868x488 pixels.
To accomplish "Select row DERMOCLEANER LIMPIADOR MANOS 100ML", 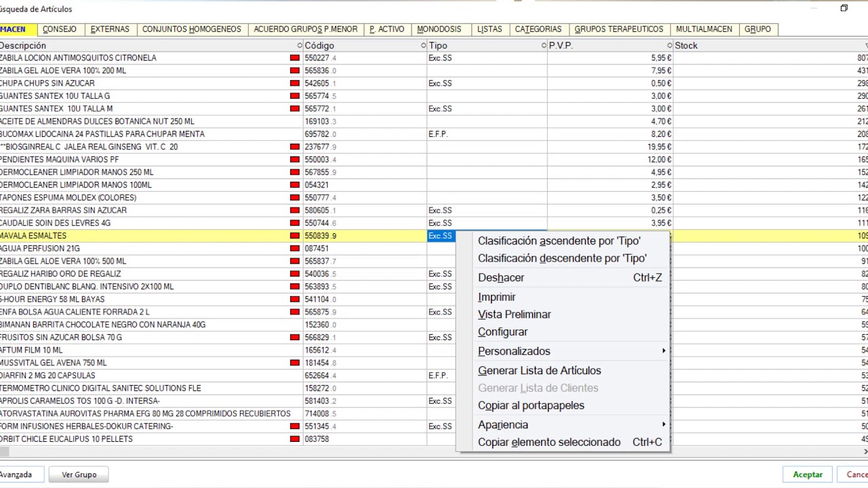I will 434,185.
